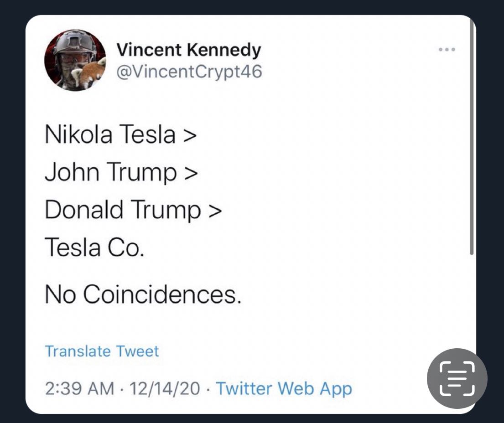Click the tweet card's vertical scrollbar

(472, 137)
